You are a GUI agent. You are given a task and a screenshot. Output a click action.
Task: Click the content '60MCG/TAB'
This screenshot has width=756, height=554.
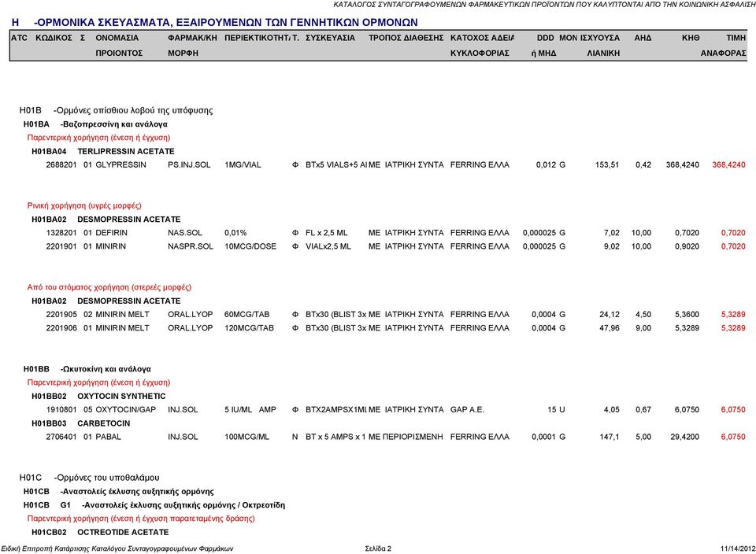pos(246,315)
